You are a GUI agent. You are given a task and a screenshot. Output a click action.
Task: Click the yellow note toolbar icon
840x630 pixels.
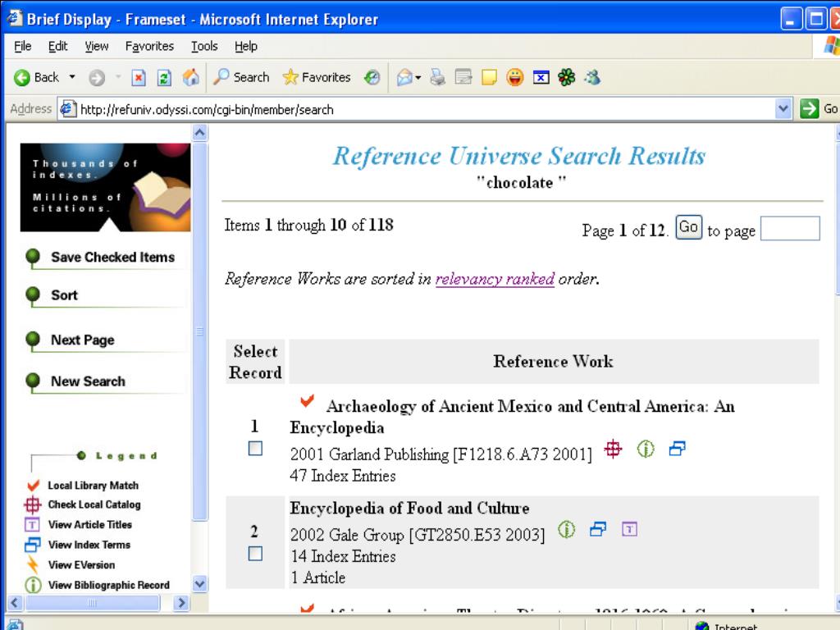point(489,78)
